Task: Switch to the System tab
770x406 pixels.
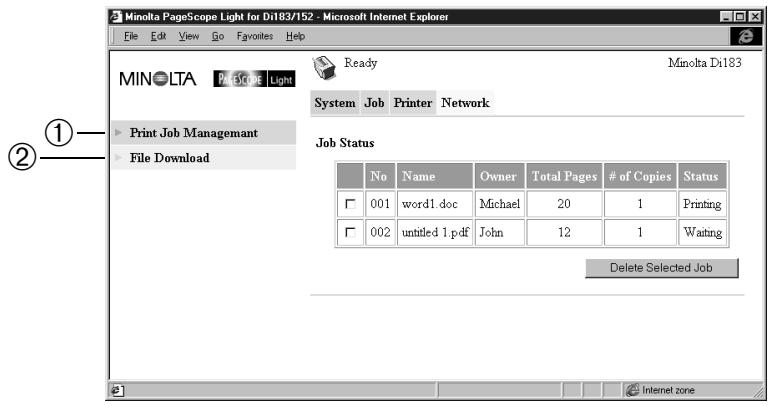Action: click(335, 103)
